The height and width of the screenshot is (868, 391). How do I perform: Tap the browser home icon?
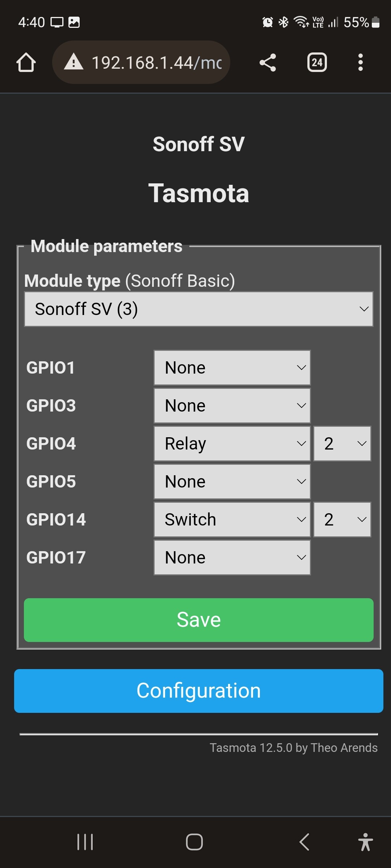(26, 63)
